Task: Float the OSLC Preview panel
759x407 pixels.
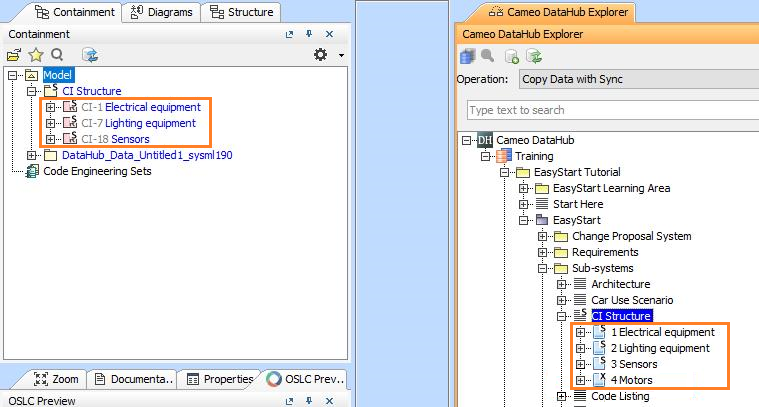Action: coord(289,401)
